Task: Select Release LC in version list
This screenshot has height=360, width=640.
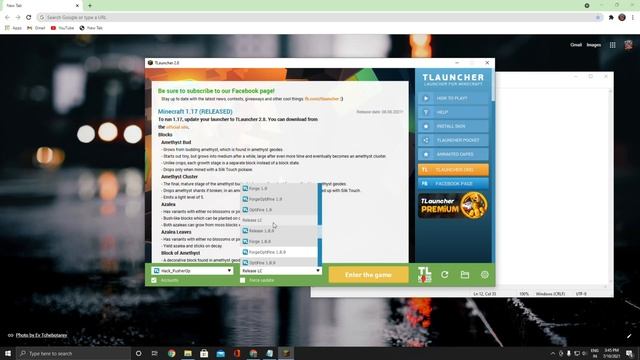Action: (279, 220)
